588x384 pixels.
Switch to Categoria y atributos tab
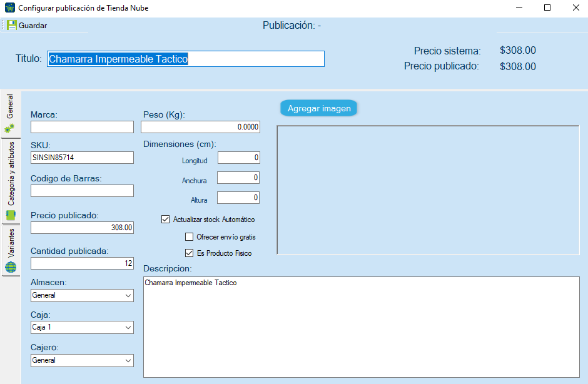[11, 181]
